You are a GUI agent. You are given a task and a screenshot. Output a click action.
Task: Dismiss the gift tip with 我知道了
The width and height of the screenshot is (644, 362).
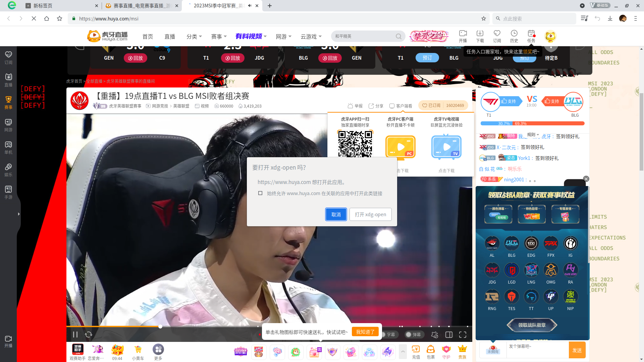click(365, 331)
